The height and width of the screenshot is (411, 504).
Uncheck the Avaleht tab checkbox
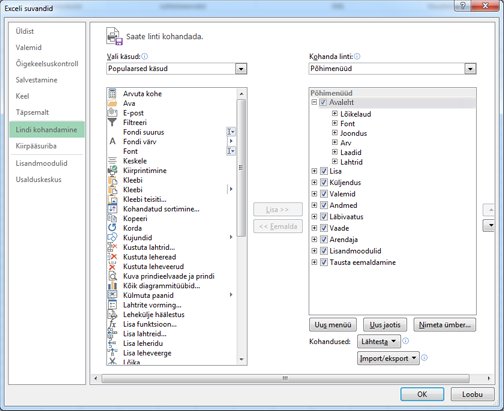(323, 102)
